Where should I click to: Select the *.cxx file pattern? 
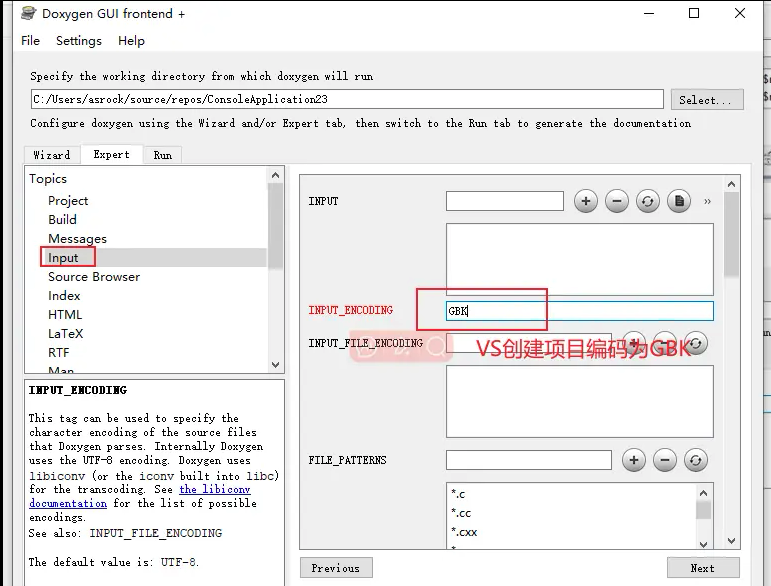tap(464, 532)
